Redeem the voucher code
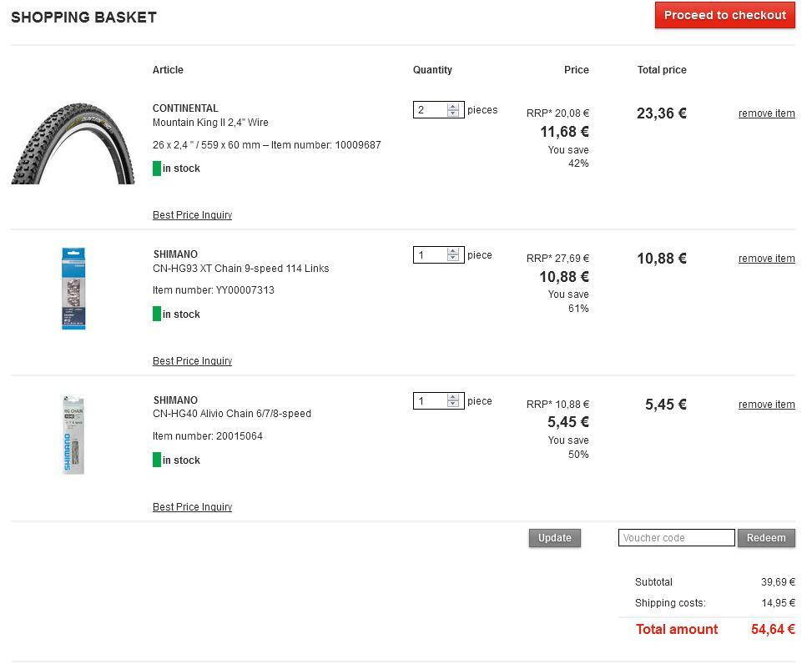 (765, 538)
